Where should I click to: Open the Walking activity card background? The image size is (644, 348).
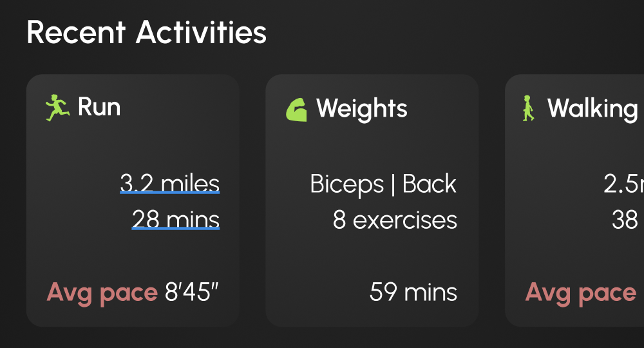click(x=574, y=200)
